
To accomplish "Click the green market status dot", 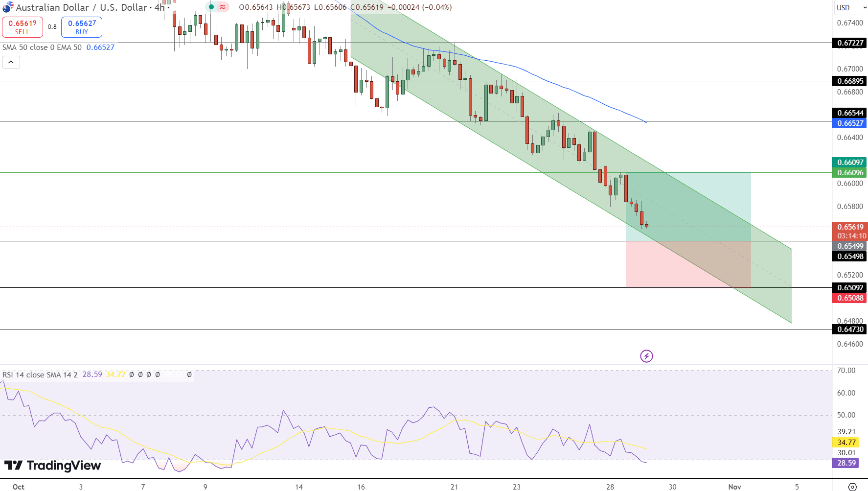I will pos(211,7).
